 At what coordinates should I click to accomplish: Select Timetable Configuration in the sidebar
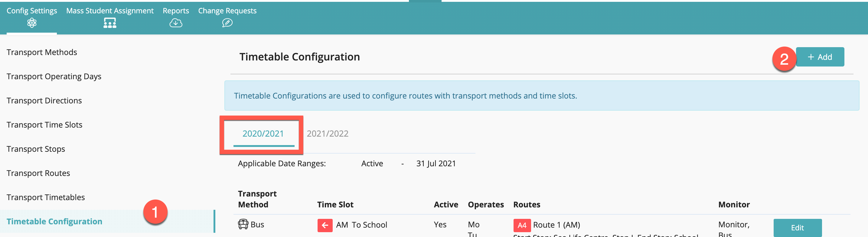click(54, 222)
